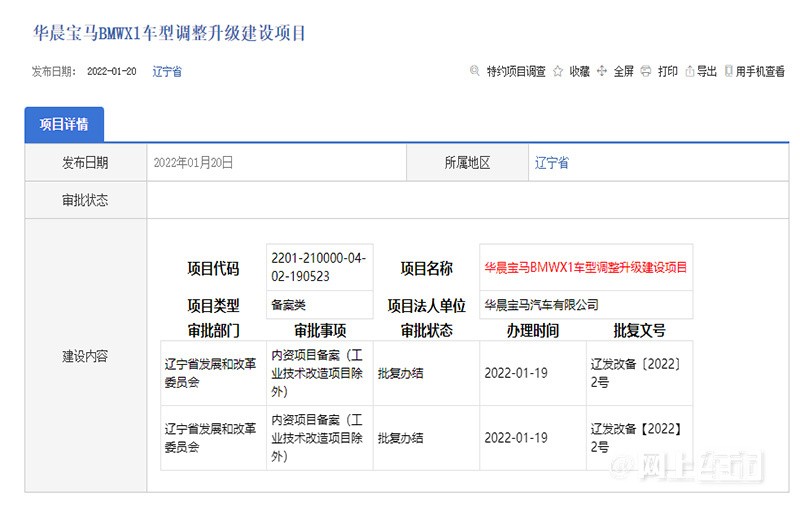The height and width of the screenshot is (510, 800).
Task: Click the 项目类型 label
Action: click(213, 305)
